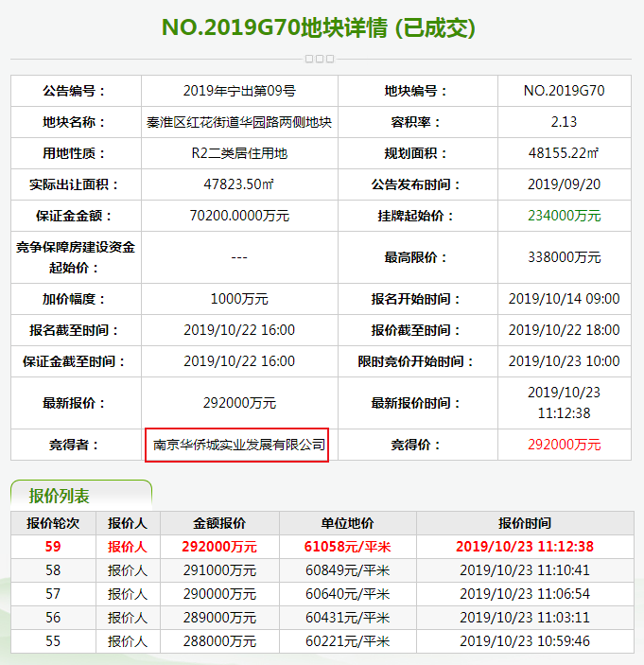The width and height of the screenshot is (644, 665).
Task: Click bid amount 291000万元 in round 58
Action: pos(219,570)
